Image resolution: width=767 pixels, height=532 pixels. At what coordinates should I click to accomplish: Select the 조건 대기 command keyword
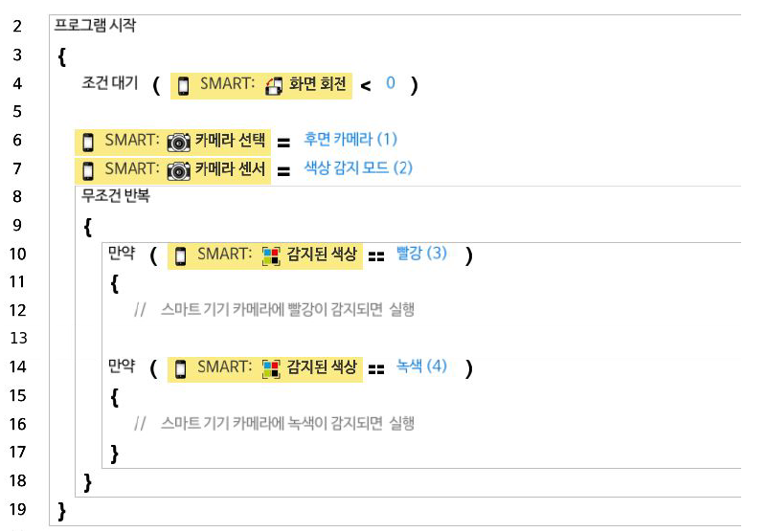[108, 84]
